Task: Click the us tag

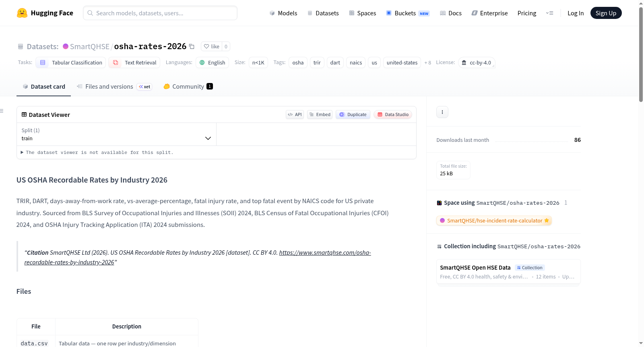Action: [374, 62]
